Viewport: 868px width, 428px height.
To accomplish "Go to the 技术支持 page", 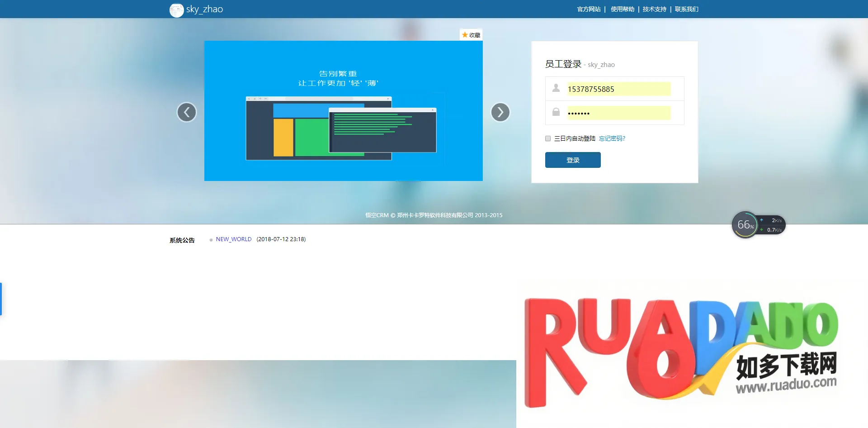I will (x=654, y=9).
